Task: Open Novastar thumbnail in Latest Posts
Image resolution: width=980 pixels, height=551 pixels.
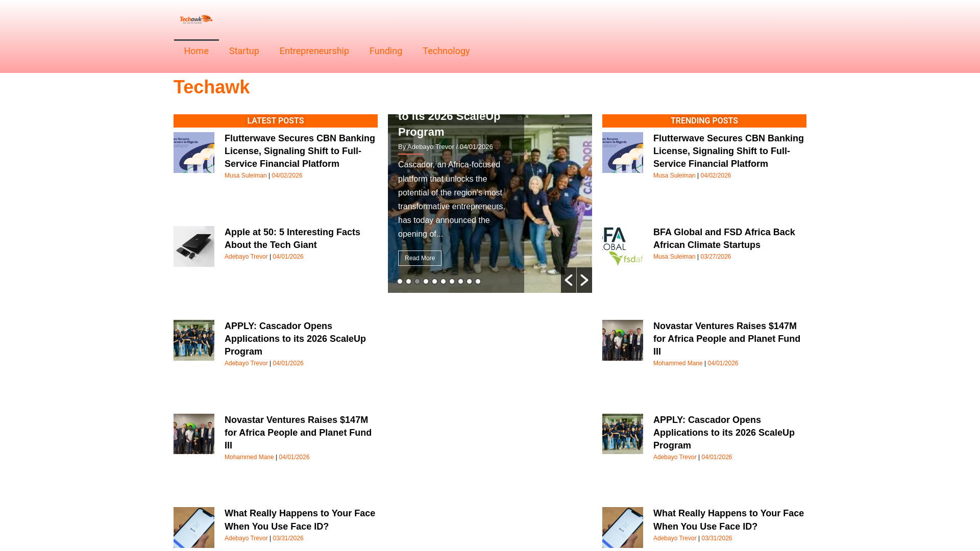Action: 194,434
